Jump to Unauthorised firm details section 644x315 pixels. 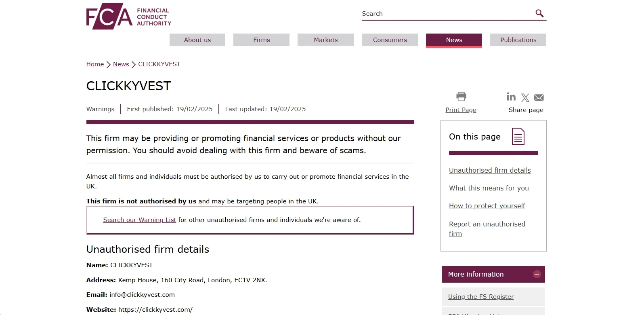tap(490, 170)
